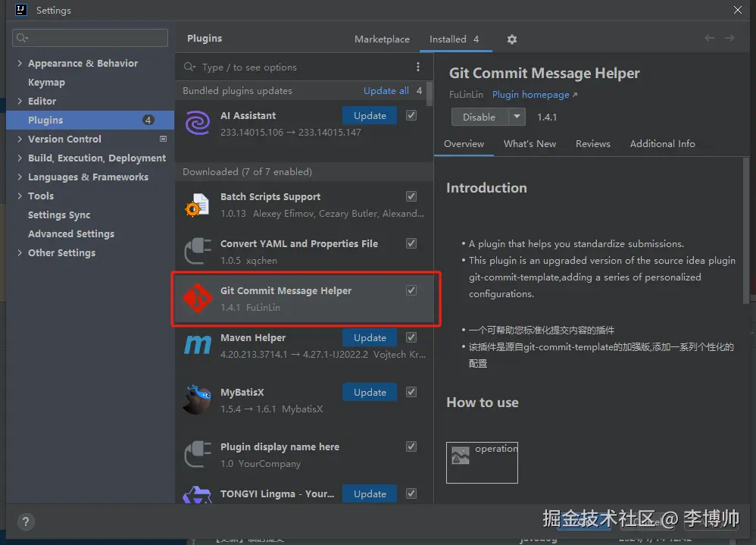This screenshot has width=756, height=545.
Task: Click the plugin search options field
Action: point(299,67)
